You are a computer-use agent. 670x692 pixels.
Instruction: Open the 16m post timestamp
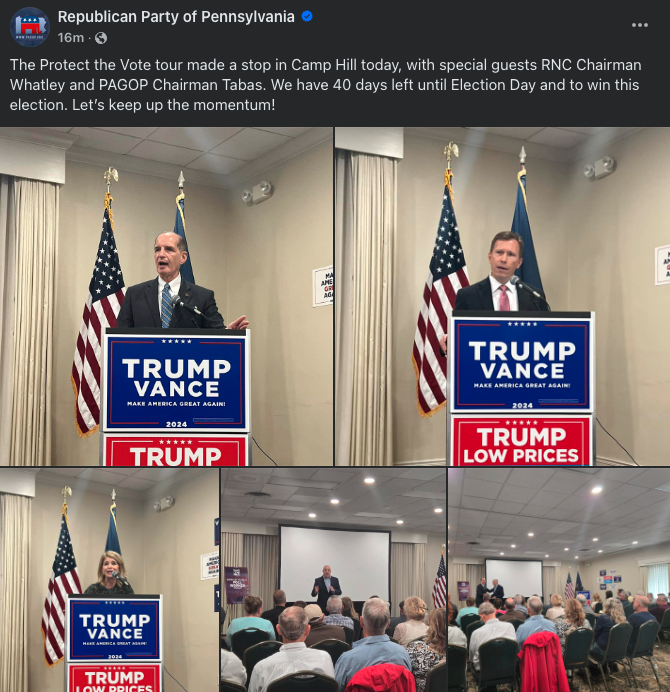coord(71,38)
